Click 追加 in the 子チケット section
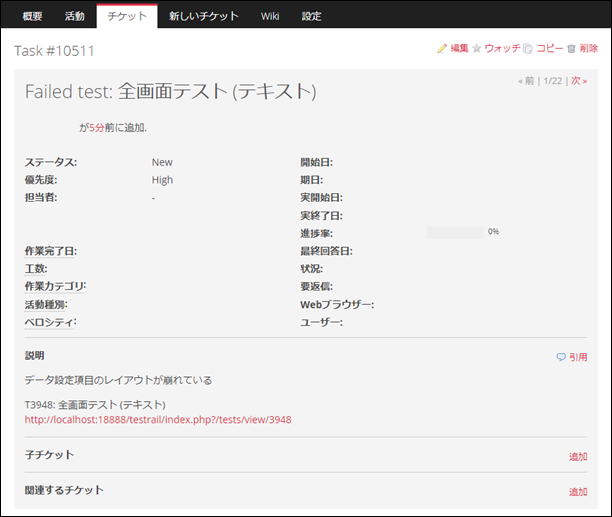 577,456
